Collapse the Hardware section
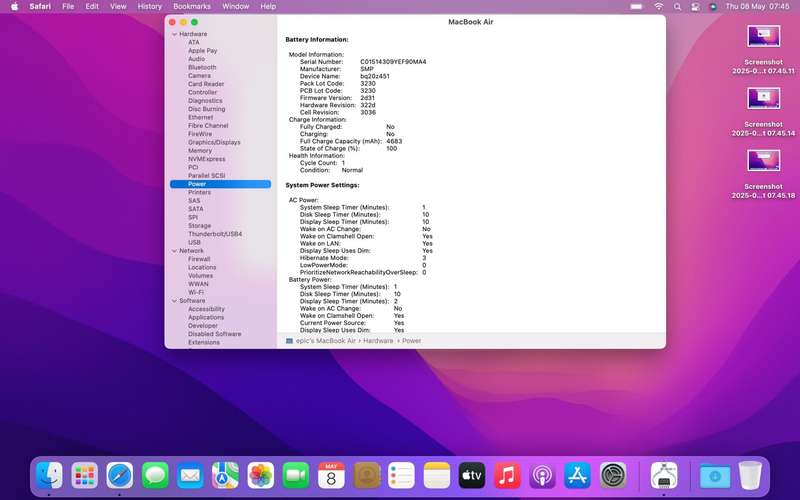 174,34
